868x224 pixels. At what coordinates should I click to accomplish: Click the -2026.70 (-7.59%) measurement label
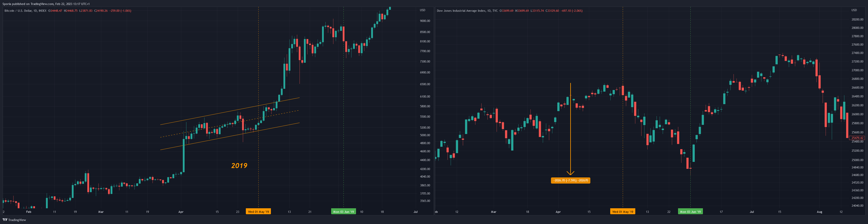(570, 180)
